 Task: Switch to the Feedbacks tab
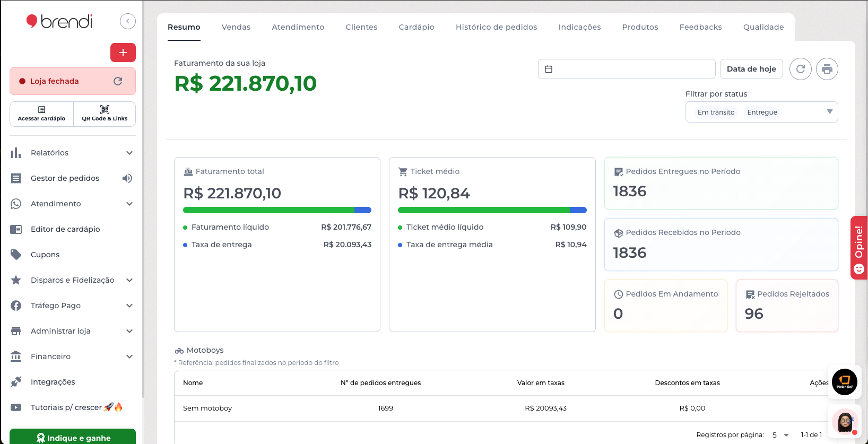(700, 27)
